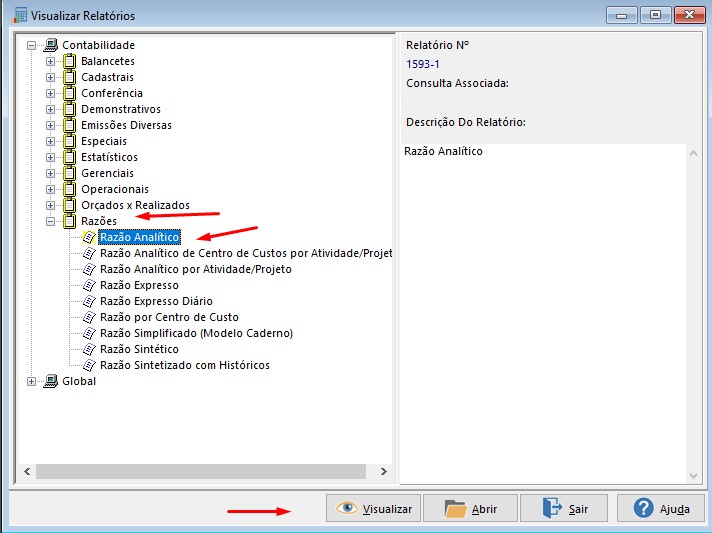Click the Conferência clipboard icon
This screenshot has height=533, width=712.
69,93
